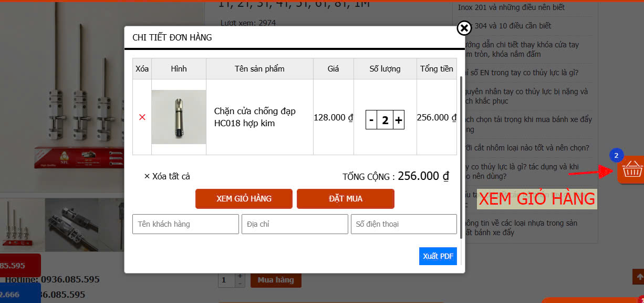Decrease item quantity with the minus button
The width and height of the screenshot is (644, 303).
pyautogui.click(x=371, y=119)
